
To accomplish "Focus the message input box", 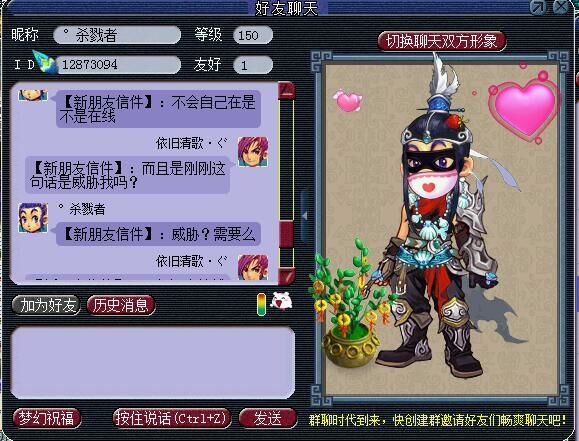I will [x=153, y=363].
